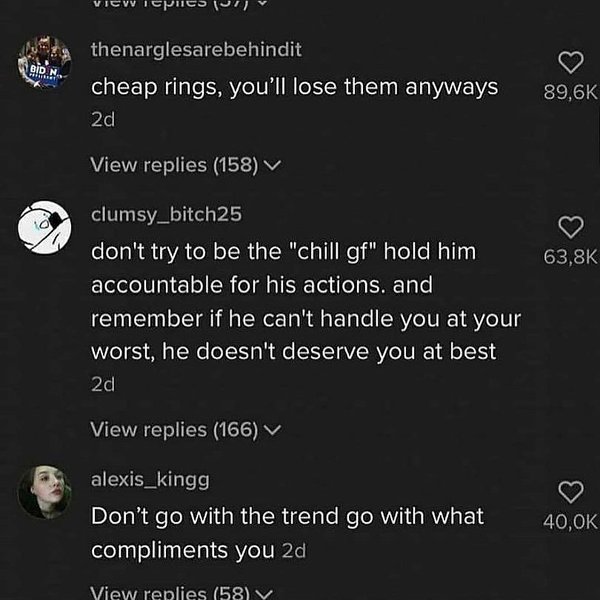This screenshot has width=600, height=600.
Task: Open thenarglesarebehindit's profile picture
Action: (x=45, y=64)
